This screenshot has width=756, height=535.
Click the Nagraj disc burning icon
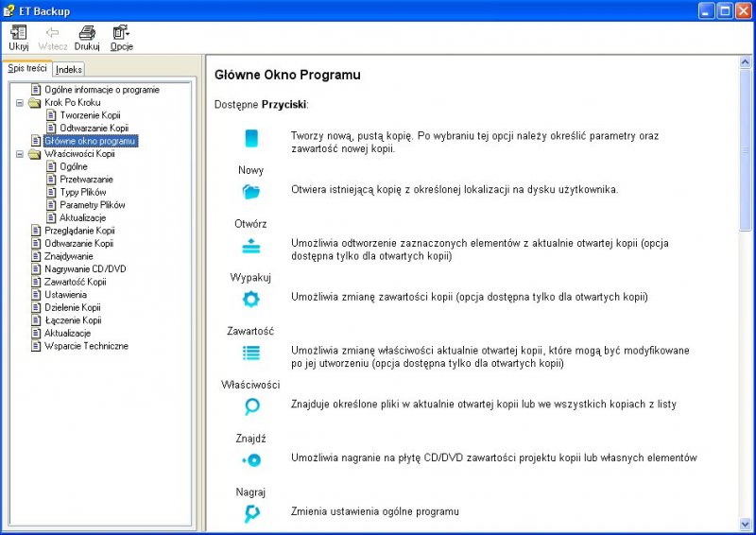point(251,460)
